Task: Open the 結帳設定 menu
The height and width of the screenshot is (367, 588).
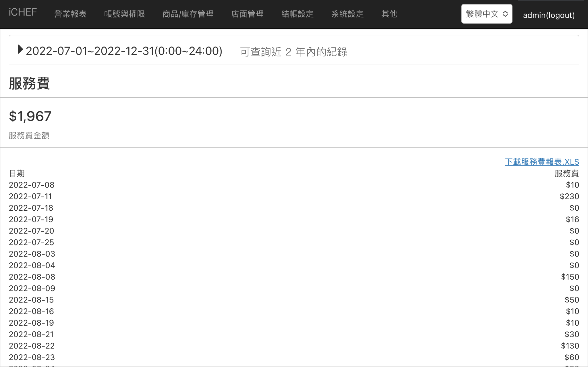Action: click(x=298, y=14)
